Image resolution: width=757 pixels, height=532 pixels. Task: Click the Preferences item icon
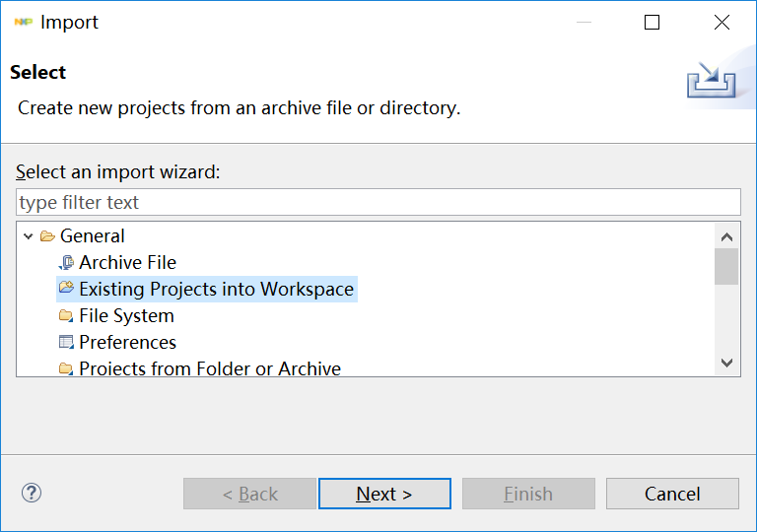tap(66, 343)
